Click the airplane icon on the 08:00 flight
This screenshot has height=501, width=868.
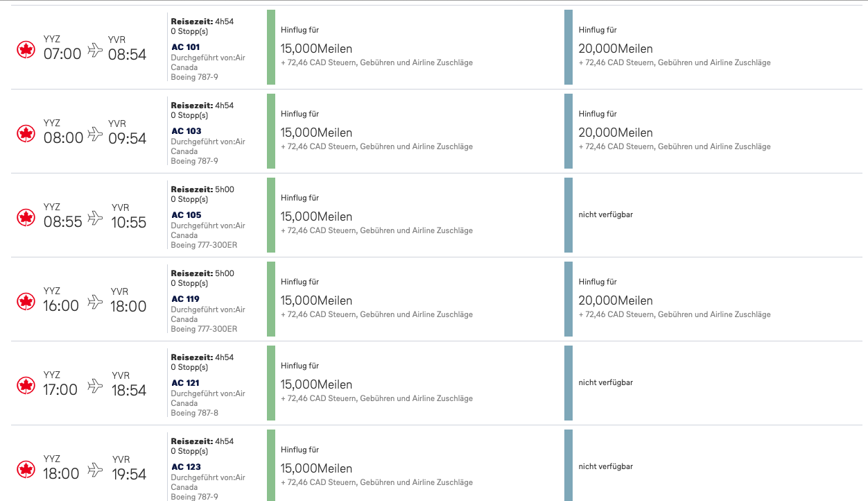[x=95, y=135]
